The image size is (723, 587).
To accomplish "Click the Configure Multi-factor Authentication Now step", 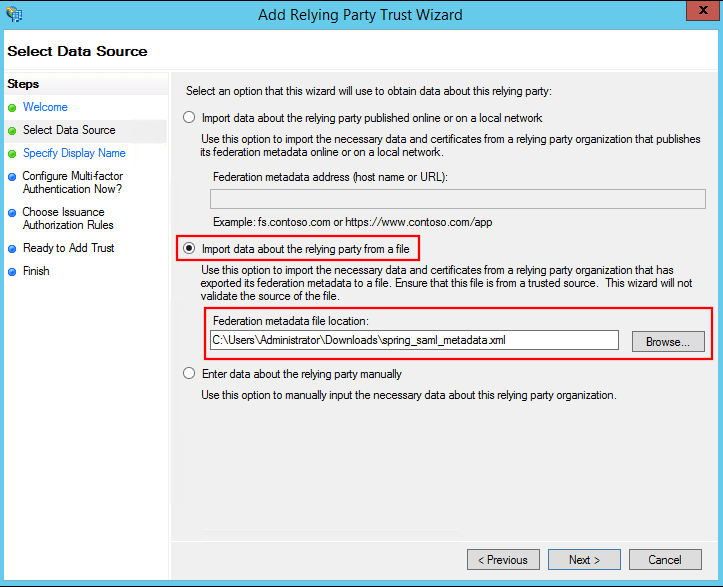I will click(73, 183).
